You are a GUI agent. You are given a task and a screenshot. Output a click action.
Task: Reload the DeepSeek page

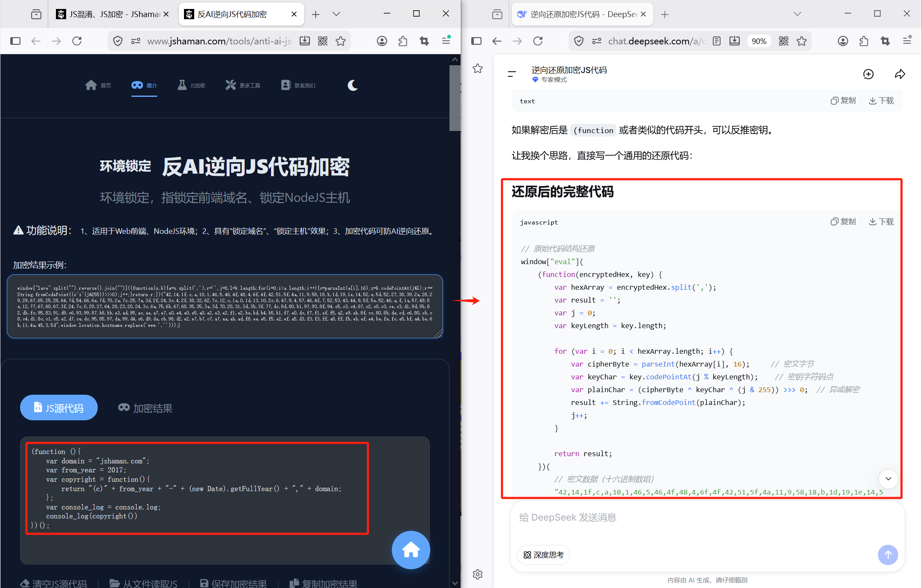click(538, 41)
